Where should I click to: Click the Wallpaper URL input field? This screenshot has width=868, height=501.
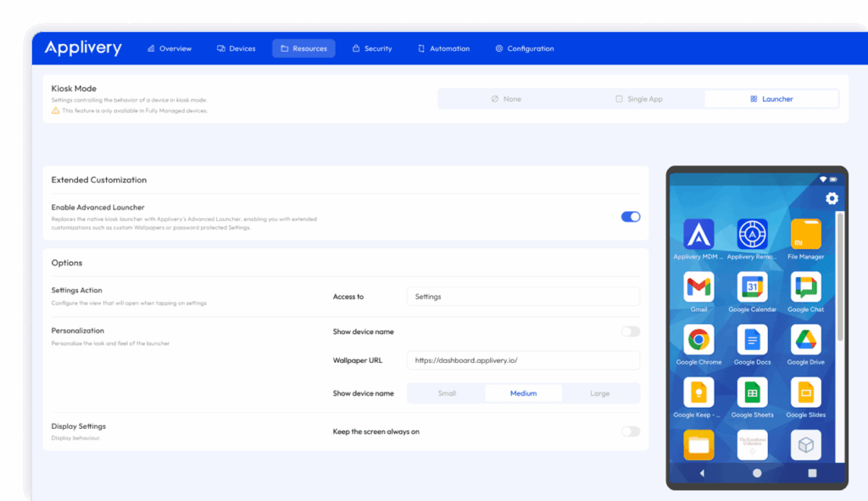523,360
